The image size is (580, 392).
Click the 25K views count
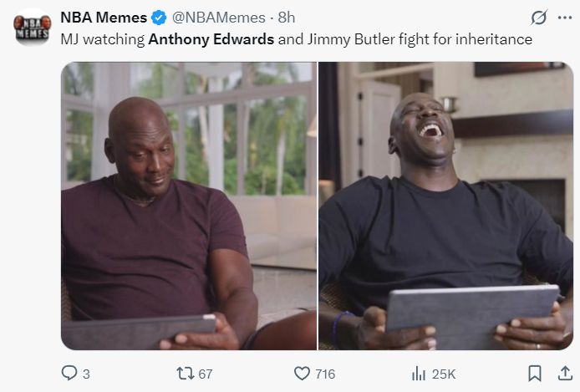(444, 374)
